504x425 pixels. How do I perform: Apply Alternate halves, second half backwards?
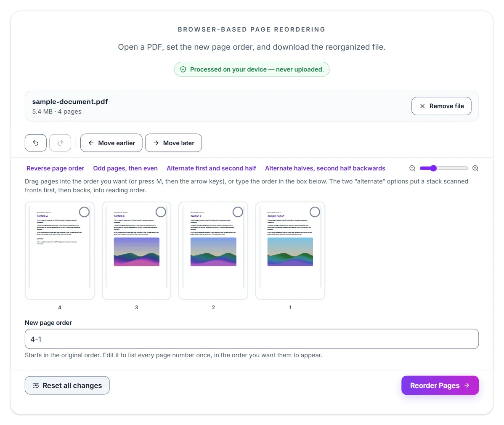[325, 168]
